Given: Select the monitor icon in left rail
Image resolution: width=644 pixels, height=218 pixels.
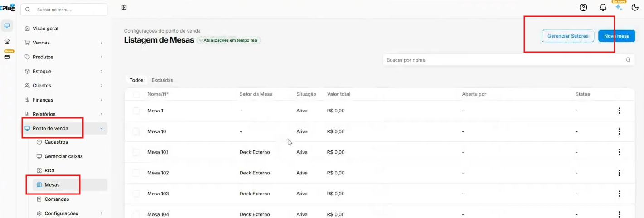Looking at the screenshot, I should [x=7, y=26].
